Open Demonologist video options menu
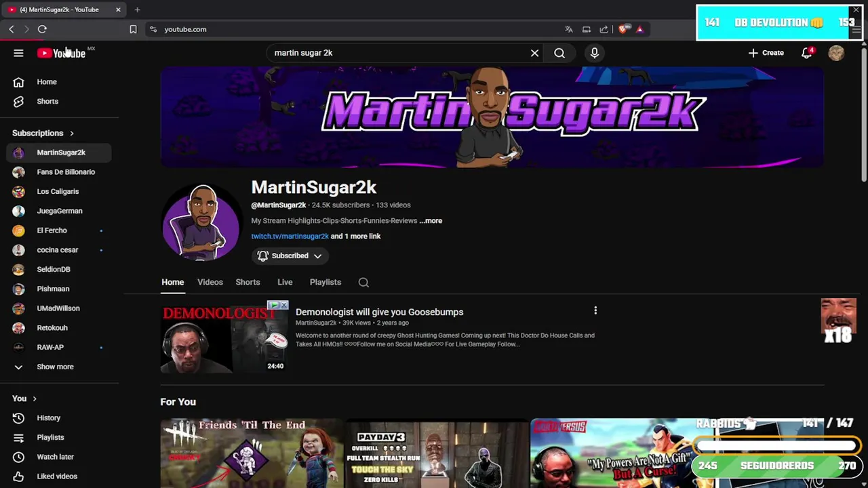Viewport: 868px width, 488px height. tap(595, 310)
